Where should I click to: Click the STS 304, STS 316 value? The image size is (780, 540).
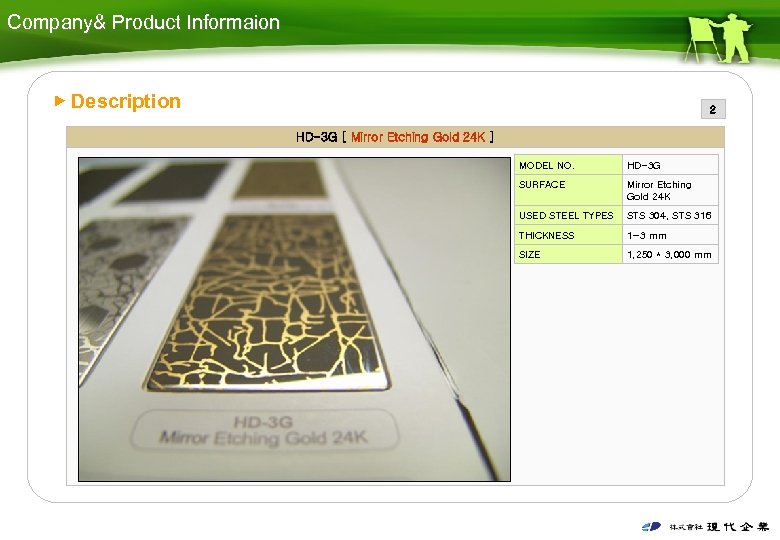coord(670,215)
